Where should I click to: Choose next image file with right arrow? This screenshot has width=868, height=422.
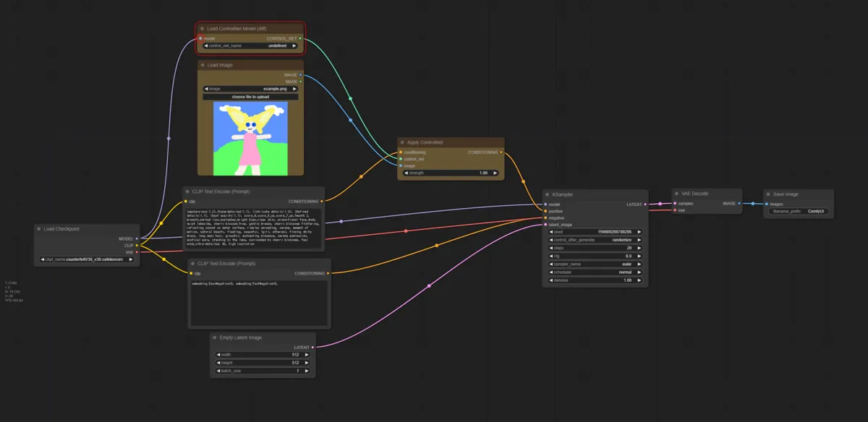(294, 89)
